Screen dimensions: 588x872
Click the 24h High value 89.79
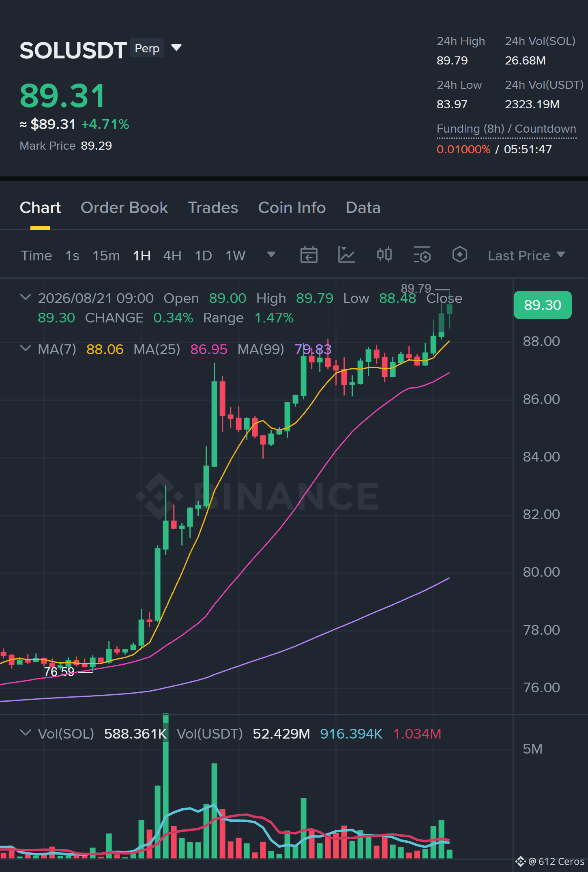[452, 60]
